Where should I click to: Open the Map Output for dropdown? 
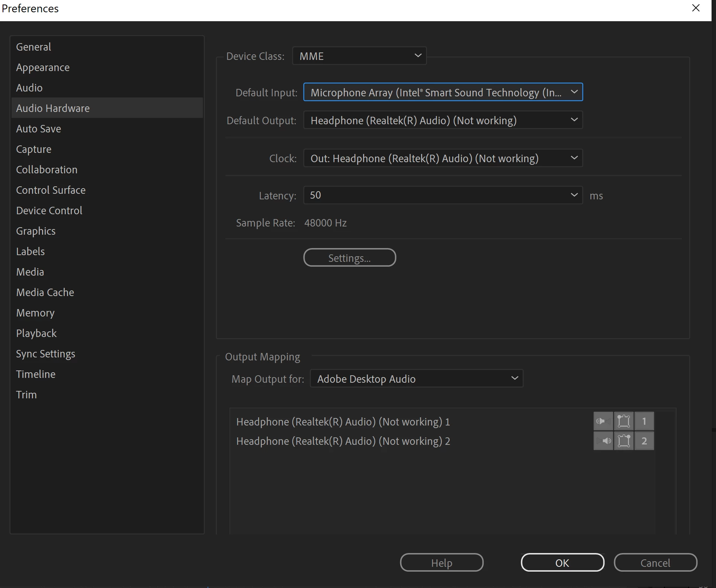click(x=417, y=379)
